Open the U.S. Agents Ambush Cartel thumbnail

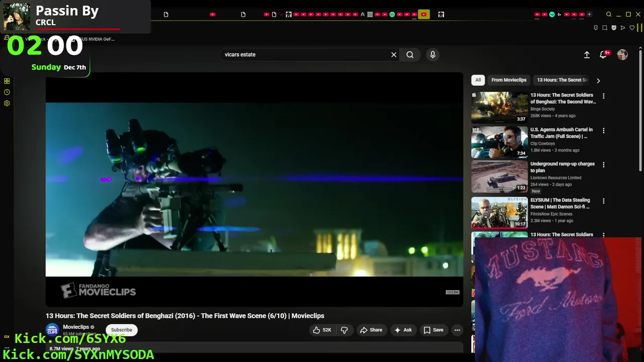(500, 142)
